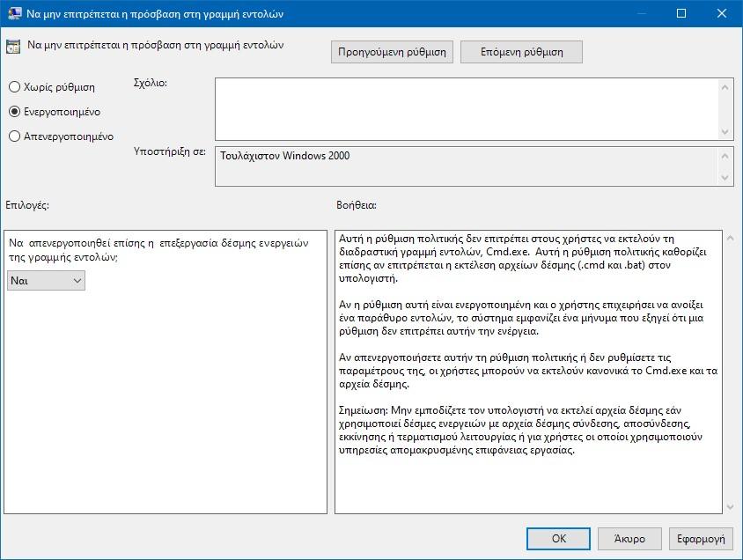The width and height of the screenshot is (743, 560).
Task: Click the up arrow of the 'Υποστήριξη σε' scrollbar
Action: [x=725, y=155]
